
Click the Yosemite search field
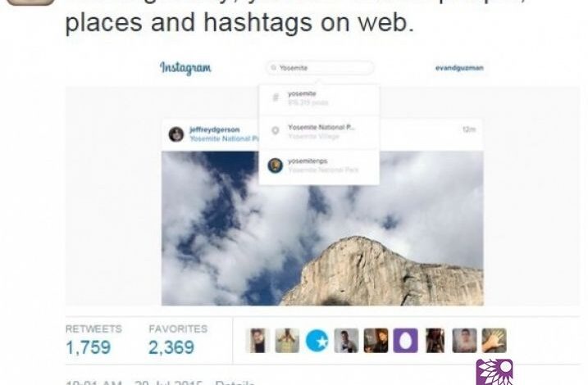coord(320,68)
